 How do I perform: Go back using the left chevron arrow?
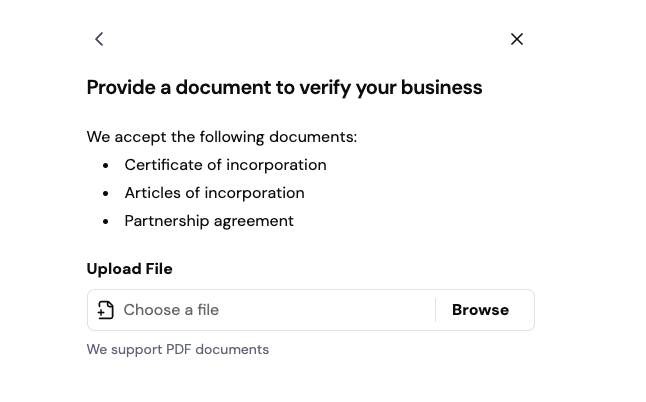(99, 39)
